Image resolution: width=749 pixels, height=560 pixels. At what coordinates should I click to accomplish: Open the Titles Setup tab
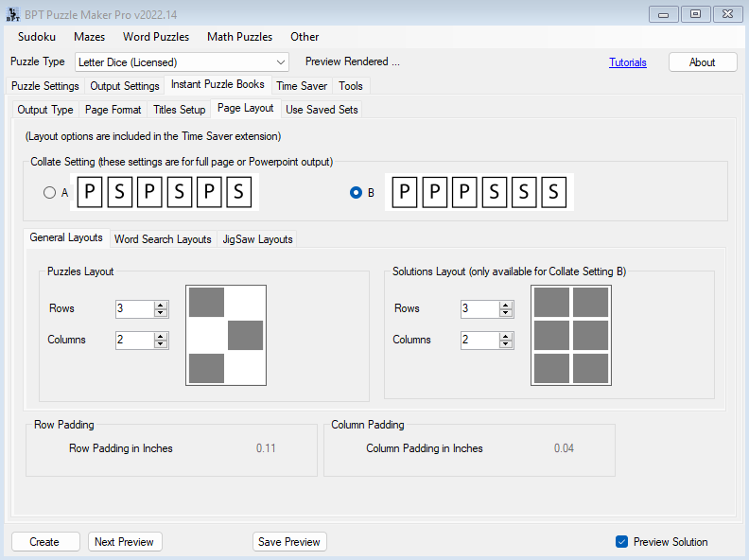[x=179, y=110]
